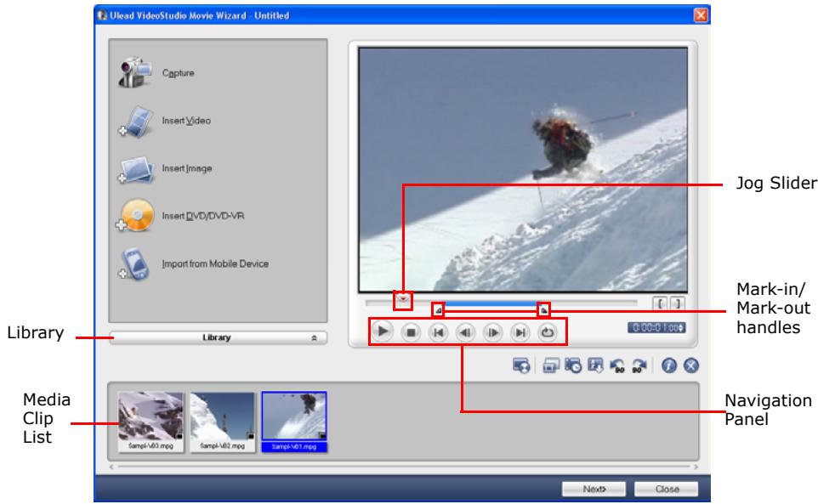Image resolution: width=818 pixels, height=504 pixels.
Task: Toggle repeat playback loop button
Action: (x=547, y=332)
